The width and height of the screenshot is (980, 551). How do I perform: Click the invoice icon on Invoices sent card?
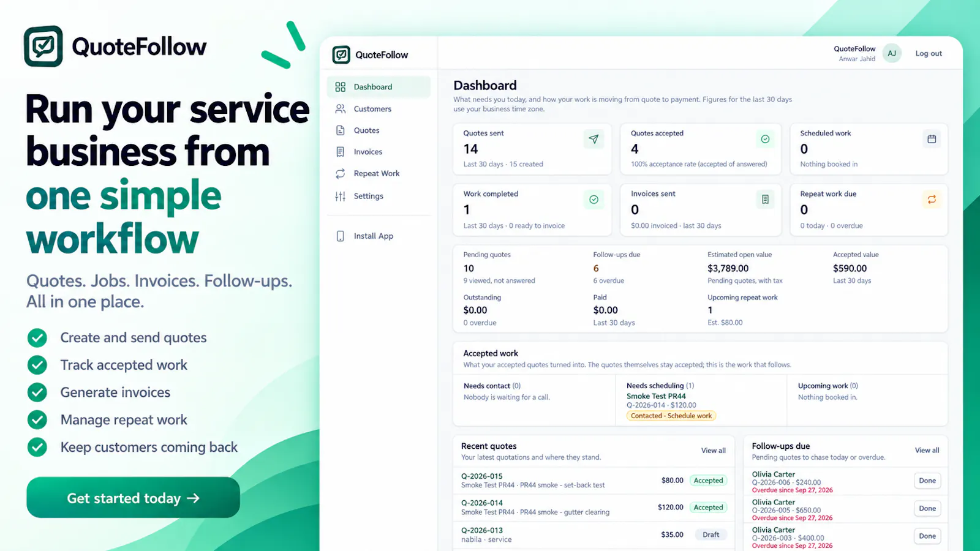pyautogui.click(x=765, y=200)
